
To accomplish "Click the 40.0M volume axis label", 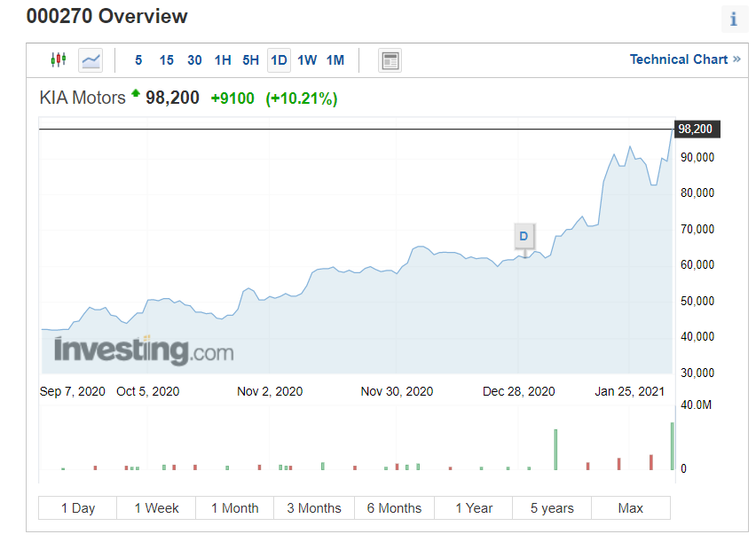I will [x=696, y=405].
